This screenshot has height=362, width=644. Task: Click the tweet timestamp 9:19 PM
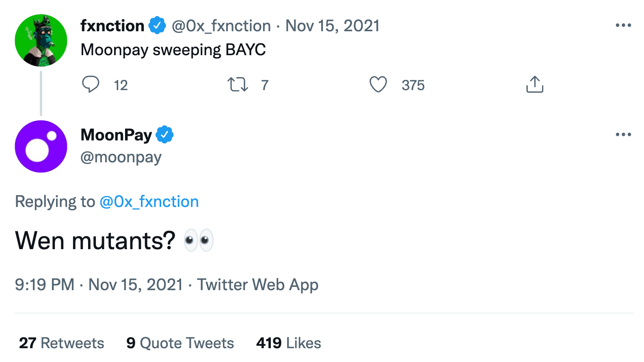45,284
